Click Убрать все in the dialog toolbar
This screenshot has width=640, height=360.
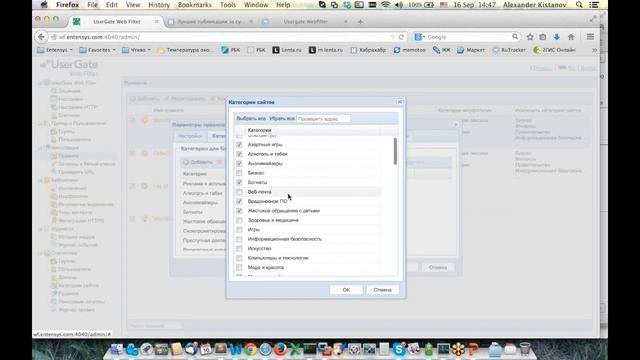282,118
